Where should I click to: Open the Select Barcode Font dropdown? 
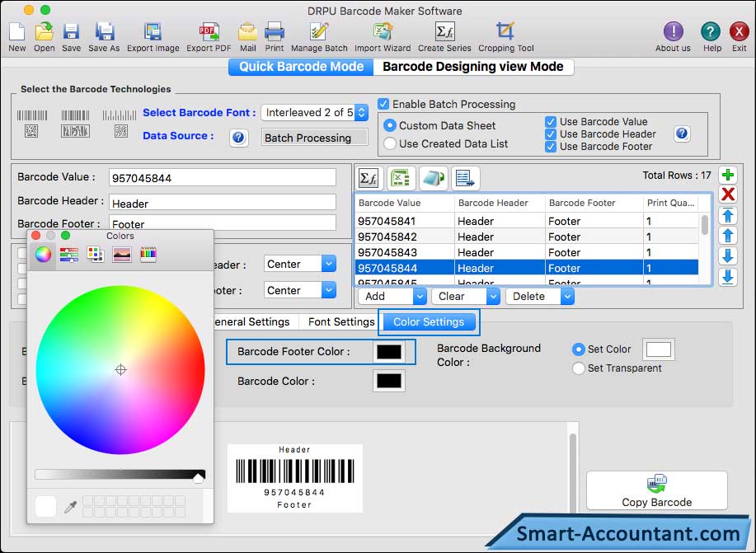pos(315,113)
